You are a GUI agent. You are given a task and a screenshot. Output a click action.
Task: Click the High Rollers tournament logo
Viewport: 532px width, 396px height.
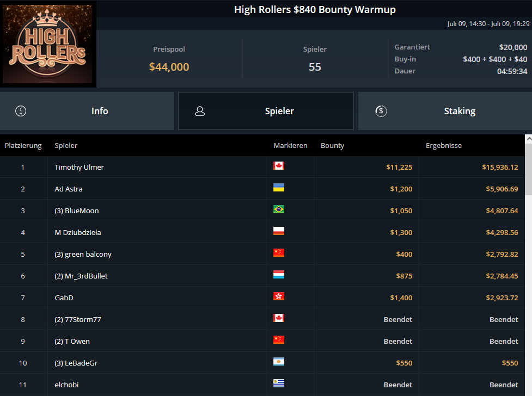coord(48,45)
